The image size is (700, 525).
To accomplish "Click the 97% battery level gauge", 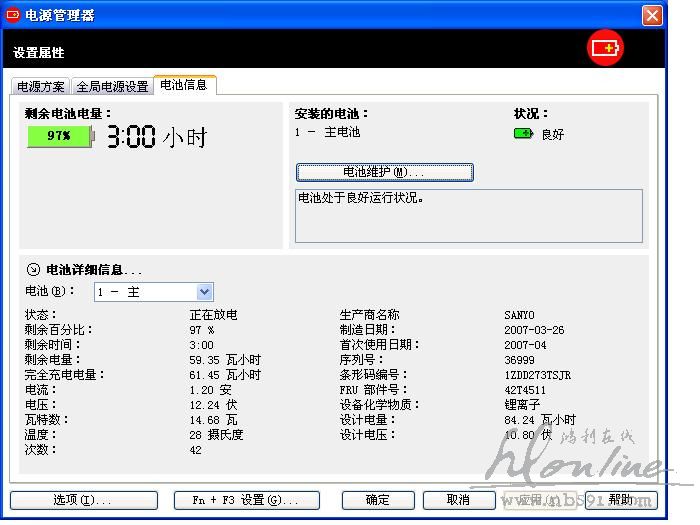I will point(59,136).
